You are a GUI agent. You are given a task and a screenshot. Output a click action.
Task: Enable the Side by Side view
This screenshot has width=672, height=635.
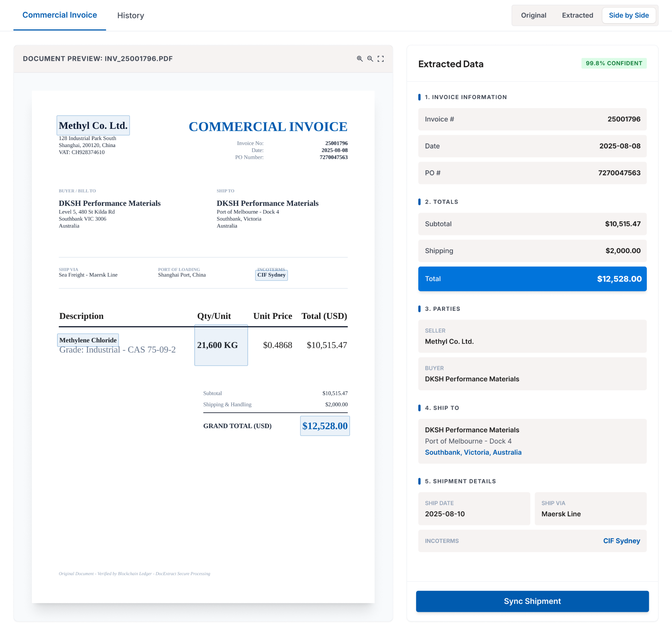tap(629, 15)
